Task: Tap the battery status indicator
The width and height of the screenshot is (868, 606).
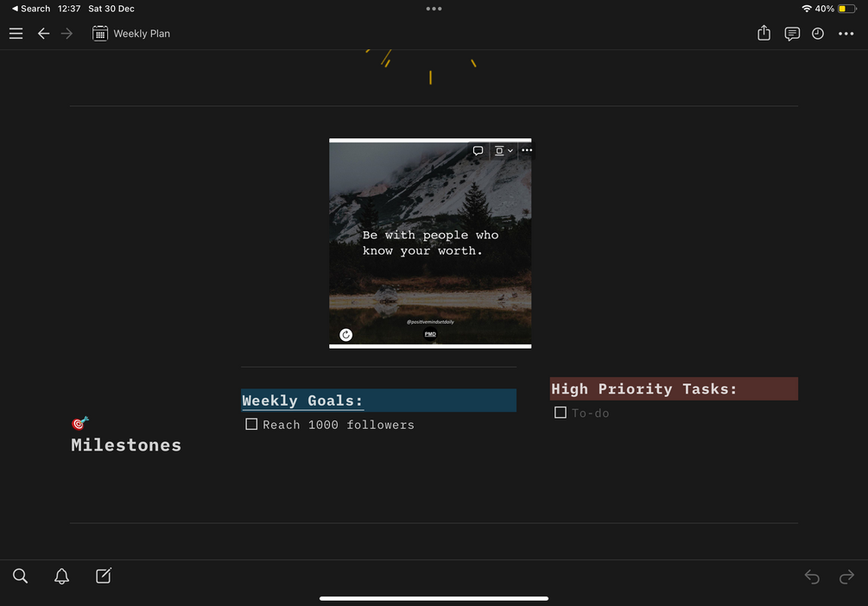Action: pos(846,9)
